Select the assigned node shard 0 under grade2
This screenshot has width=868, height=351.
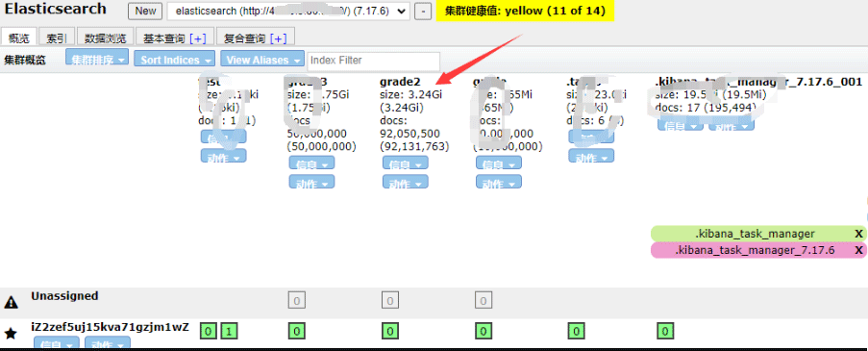(389, 332)
